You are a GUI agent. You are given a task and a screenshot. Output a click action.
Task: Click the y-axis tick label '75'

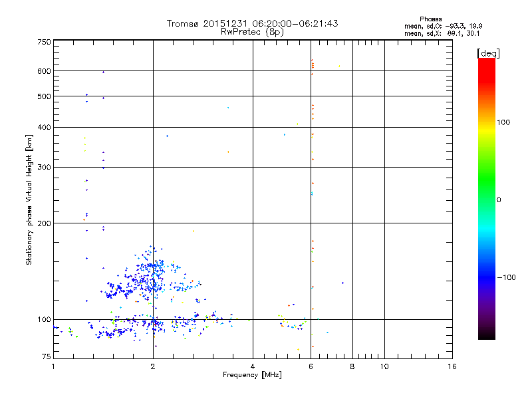pyautogui.click(x=47, y=356)
